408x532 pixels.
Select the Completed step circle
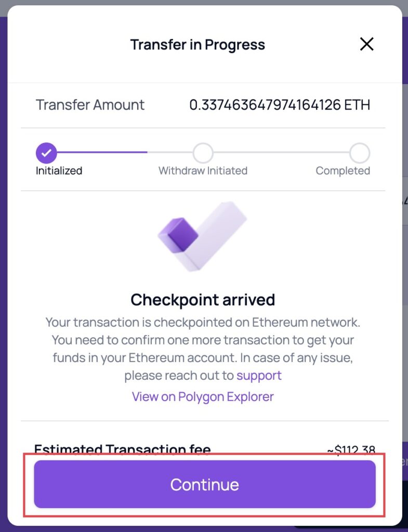tap(360, 153)
